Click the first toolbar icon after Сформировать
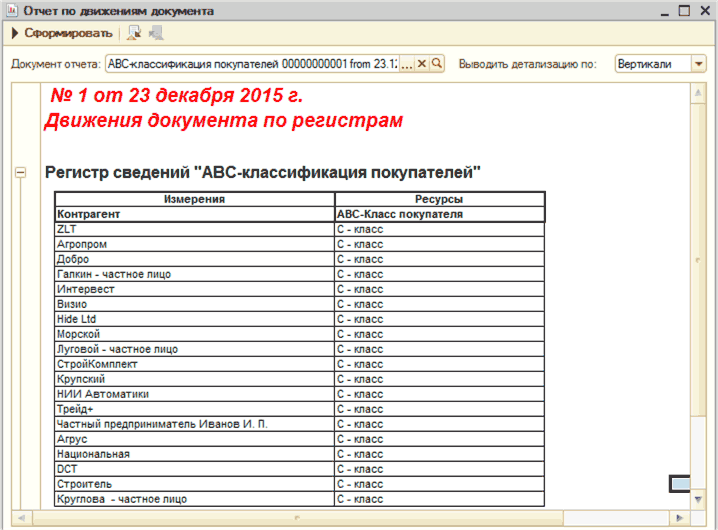The image size is (718, 530). pos(134,33)
